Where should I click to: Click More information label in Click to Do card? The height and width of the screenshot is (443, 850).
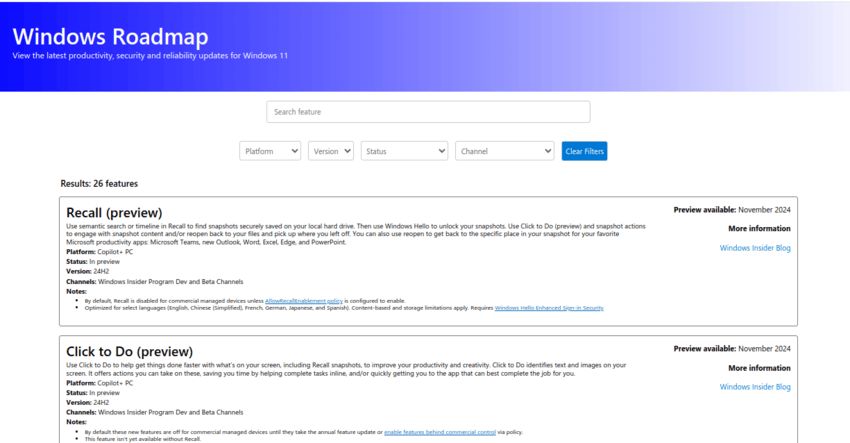tap(759, 368)
